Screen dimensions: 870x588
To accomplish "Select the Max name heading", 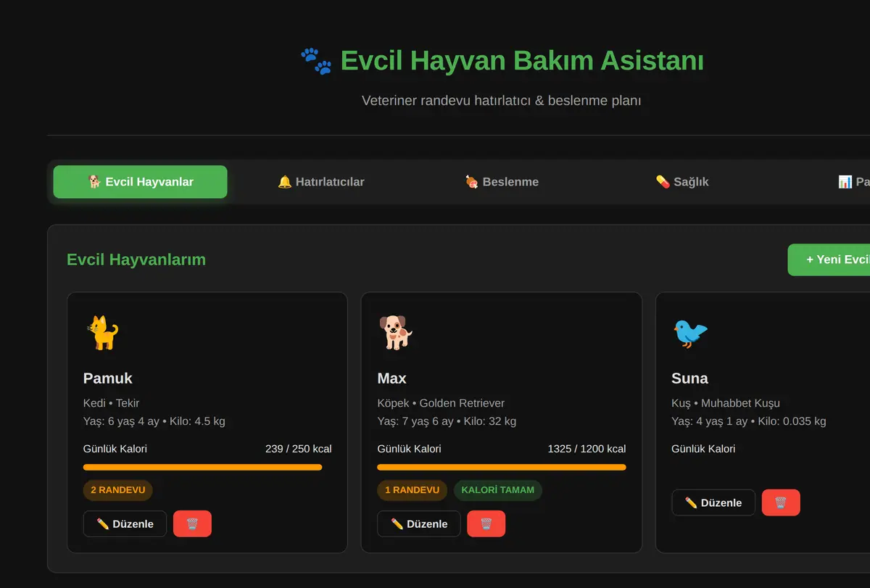I will click(392, 378).
